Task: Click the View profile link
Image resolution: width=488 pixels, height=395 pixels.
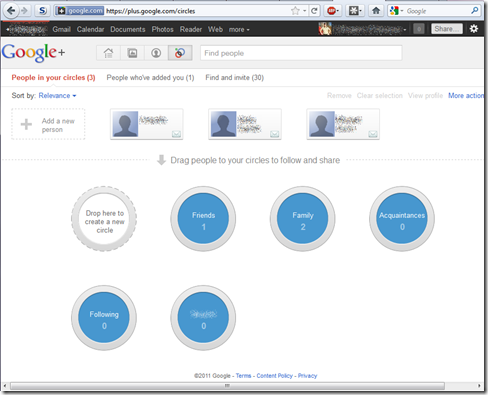Action: (425, 96)
